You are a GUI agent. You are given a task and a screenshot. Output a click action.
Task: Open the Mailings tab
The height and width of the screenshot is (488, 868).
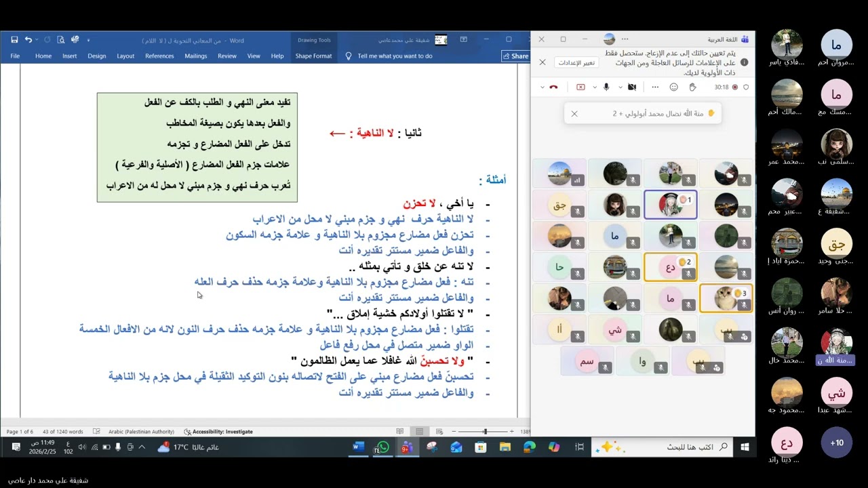196,56
